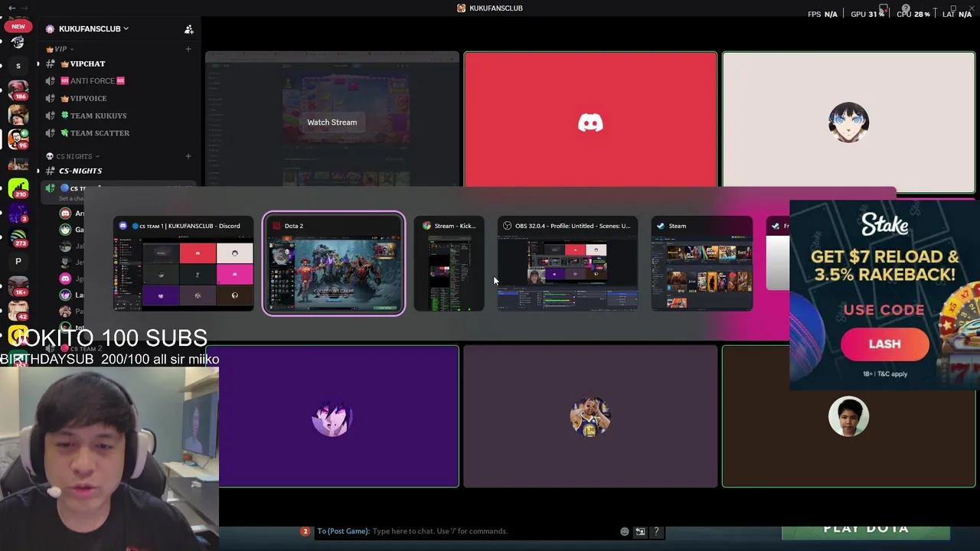Screen dimensions: 980x551
Task: Click the back navigation arrow
Action: (x=11, y=8)
